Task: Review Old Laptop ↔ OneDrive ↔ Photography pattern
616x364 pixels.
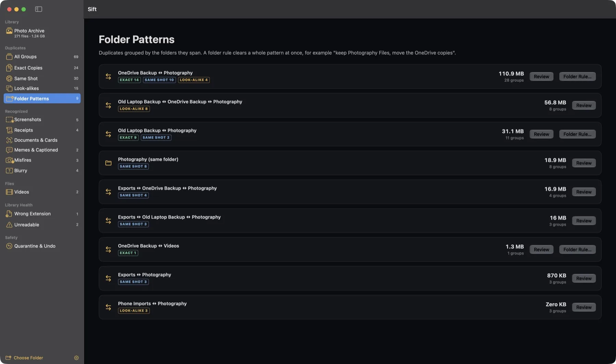Action: (x=584, y=105)
